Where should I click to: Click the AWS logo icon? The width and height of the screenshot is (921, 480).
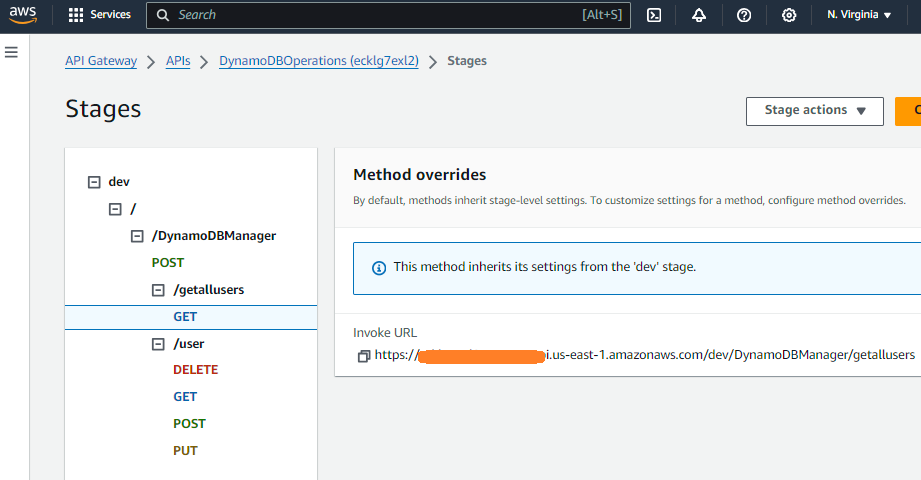[x=23, y=15]
